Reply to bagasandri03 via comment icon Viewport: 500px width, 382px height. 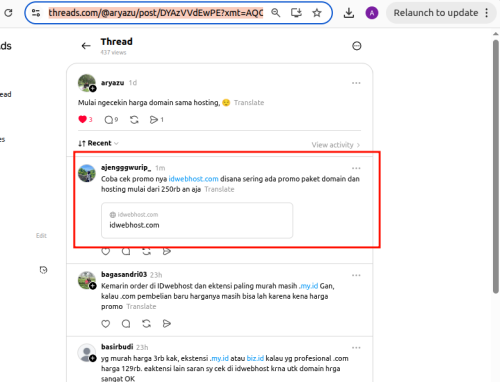126,324
